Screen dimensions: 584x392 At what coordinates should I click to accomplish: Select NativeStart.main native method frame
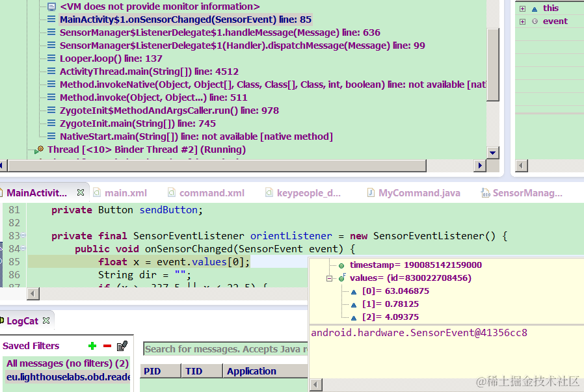[x=196, y=137]
